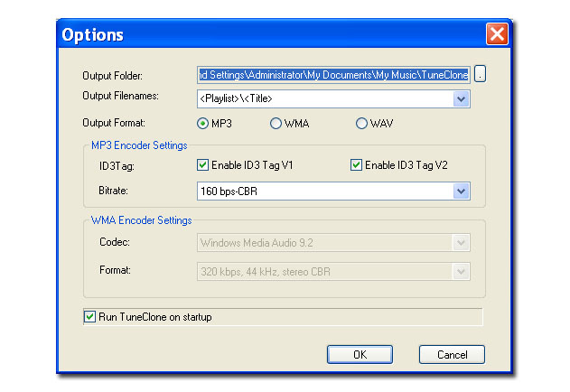Screen dimensions: 570x392
Task: Click the Output Filenames label
Action: click(x=120, y=96)
